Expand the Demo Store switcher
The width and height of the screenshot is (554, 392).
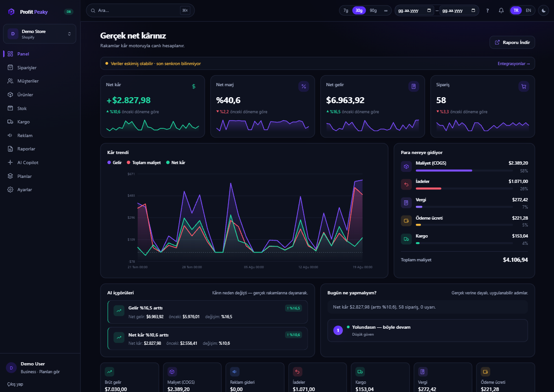click(39, 34)
